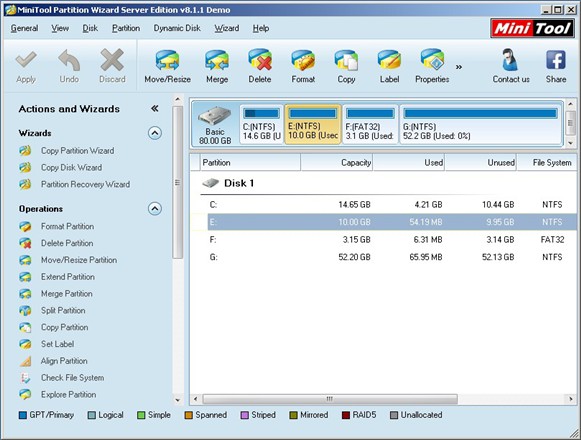Collapse the Actions and Wizards panel
581x440 pixels.
(x=155, y=108)
